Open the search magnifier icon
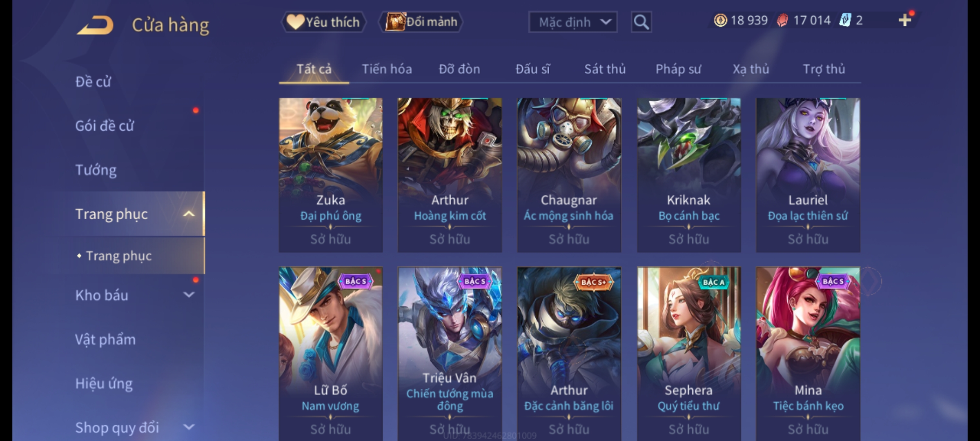Screen dimensions: 980x441 coord(641,22)
